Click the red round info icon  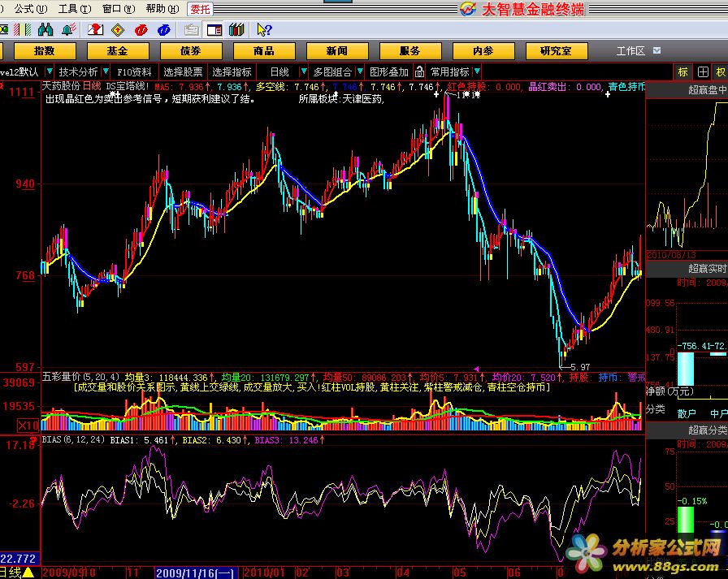(141, 30)
